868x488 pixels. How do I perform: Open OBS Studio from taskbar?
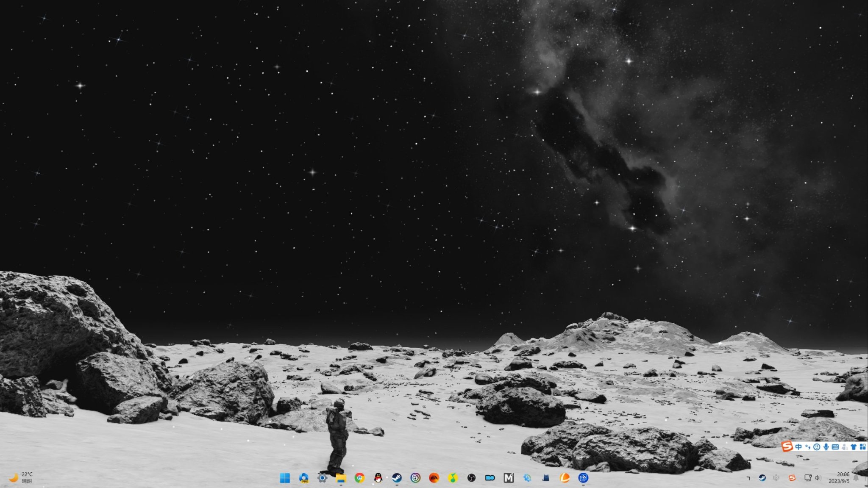click(471, 478)
